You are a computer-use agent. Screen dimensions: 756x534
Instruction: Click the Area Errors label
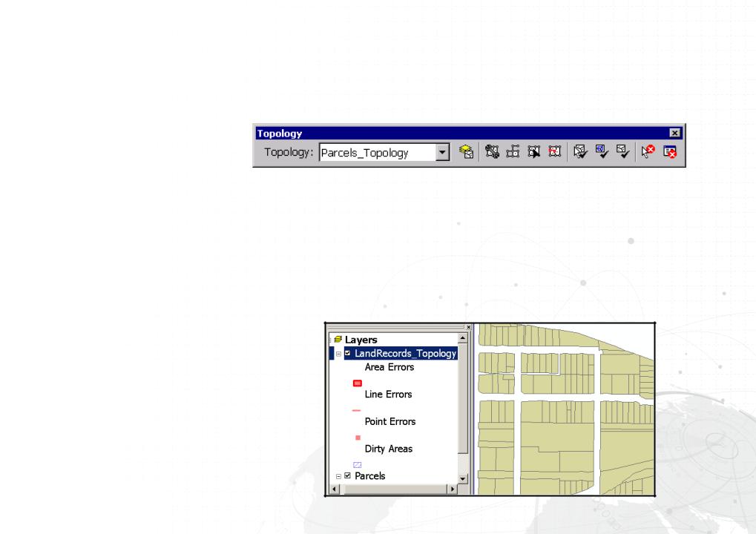[x=389, y=367]
